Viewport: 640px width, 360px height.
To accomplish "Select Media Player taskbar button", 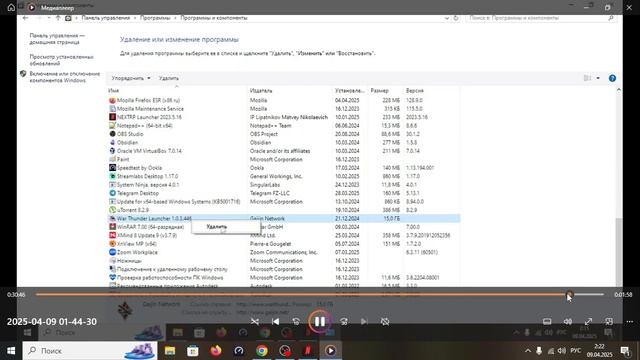I will click(x=331, y=351).
